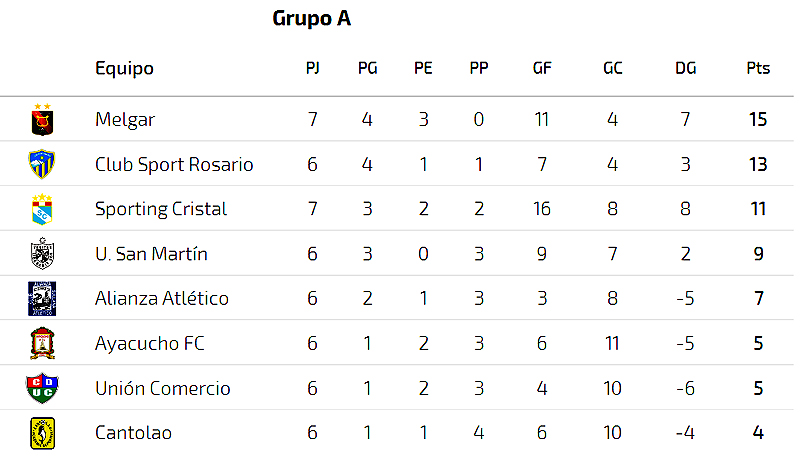This screenshot has width=800, height=462.
Task: Click the GF column header
Action: [542, 68]
